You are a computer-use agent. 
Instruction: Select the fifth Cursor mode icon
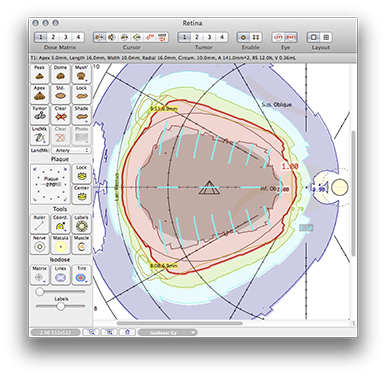click(x=149, y=37)
